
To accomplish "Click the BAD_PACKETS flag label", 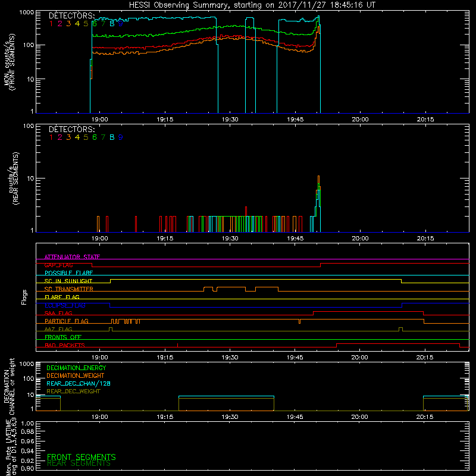I will [x=65, y=346].
